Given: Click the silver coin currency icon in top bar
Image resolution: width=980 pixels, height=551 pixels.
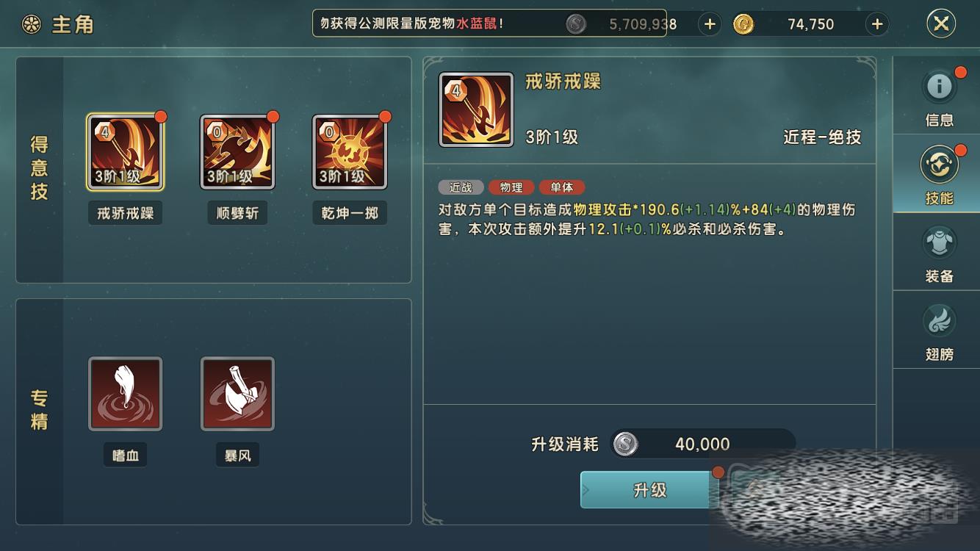Looking at the screenshot, I should click(576, 24).
